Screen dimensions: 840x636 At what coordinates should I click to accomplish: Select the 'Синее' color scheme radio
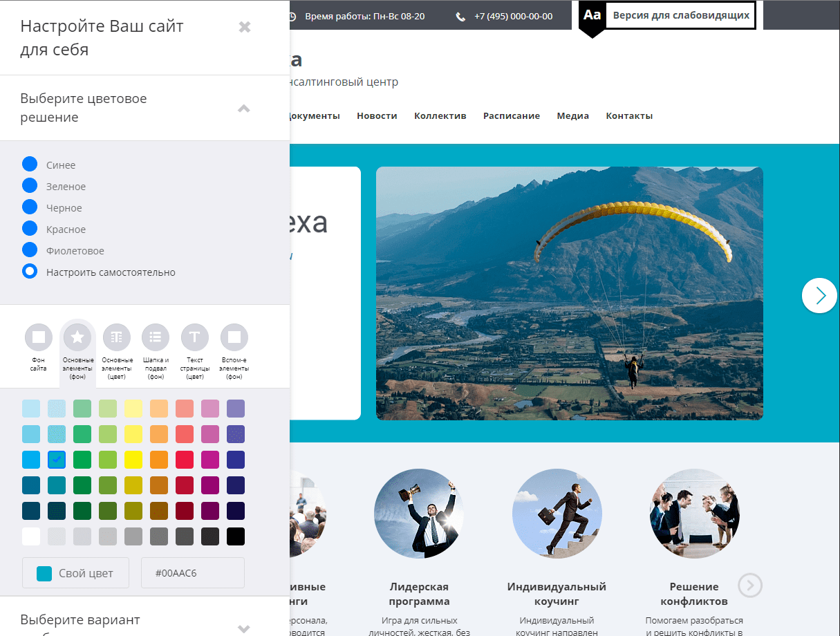coord(30,165)
